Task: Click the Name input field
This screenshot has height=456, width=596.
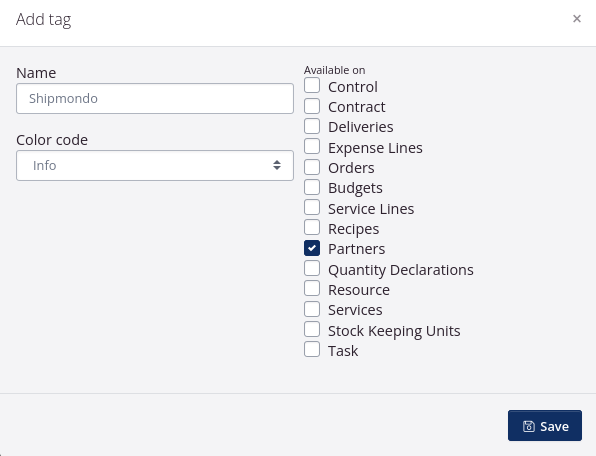Action: click(x=155, y=98)
